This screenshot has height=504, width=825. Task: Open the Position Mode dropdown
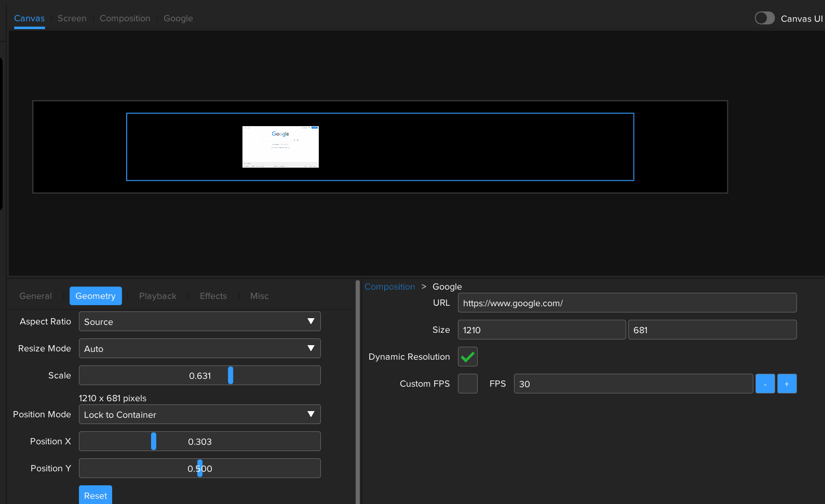pos(199,414)
